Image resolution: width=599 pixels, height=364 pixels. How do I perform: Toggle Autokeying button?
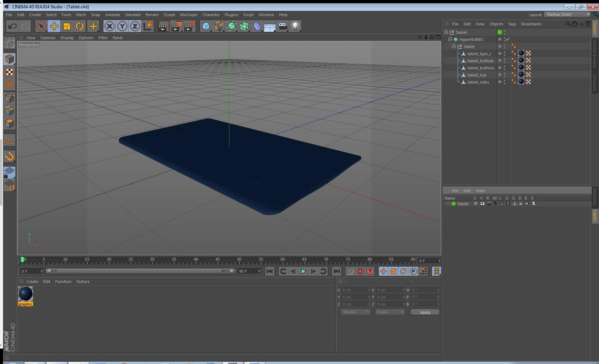(x=360, y=271)
